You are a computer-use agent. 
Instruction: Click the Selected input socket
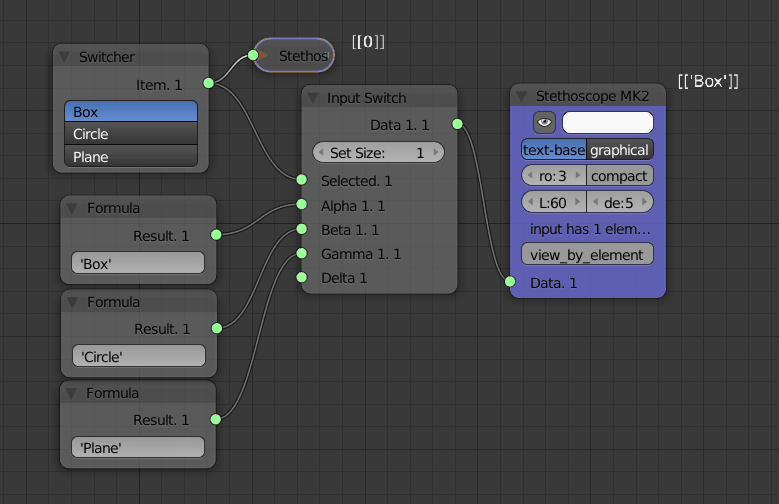point(302,179)
